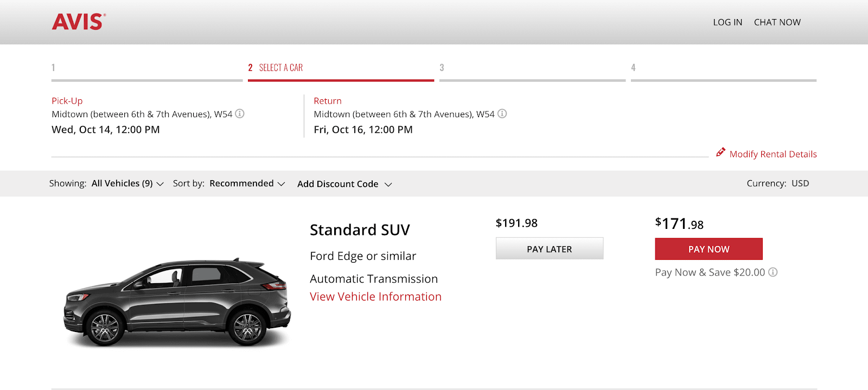868x390 pixels.
Task: Click the Avis logo
Action: pos(79,22)
